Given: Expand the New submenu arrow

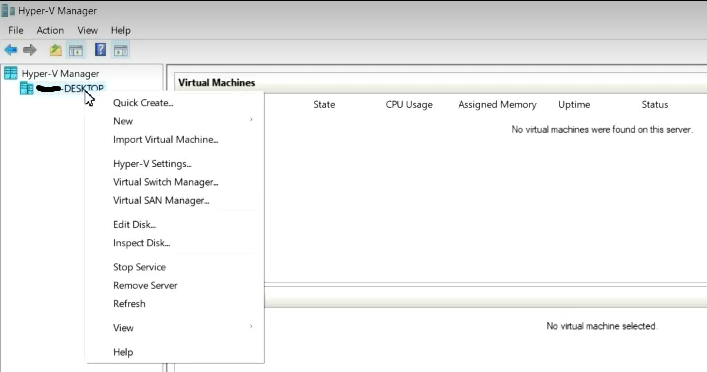Looking at the screenshot, I should (251, 120).
